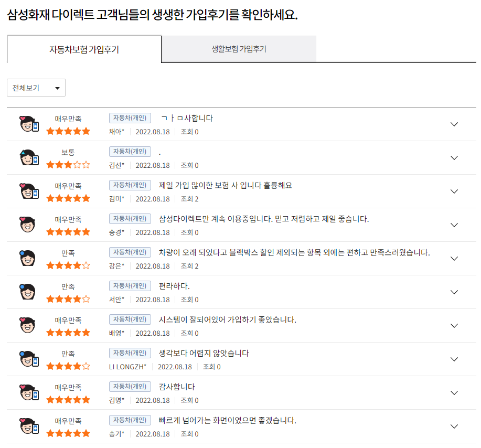Screen dimensions: 481x448
Task: Click the avatar icon for LI LONGZH* review
Action: [29, 359]
